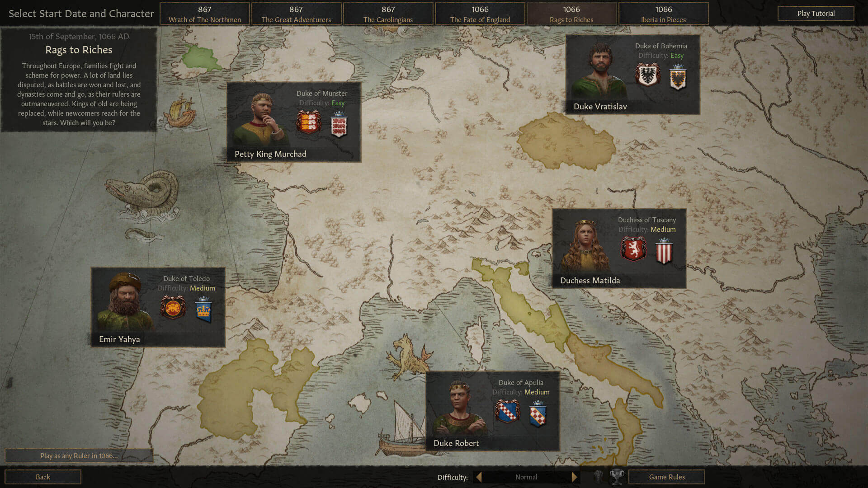Click Duchess Matilda's lion dynasty crest
Image resolution: width=868 pixels, height=488 pixels.
point(633,249)
